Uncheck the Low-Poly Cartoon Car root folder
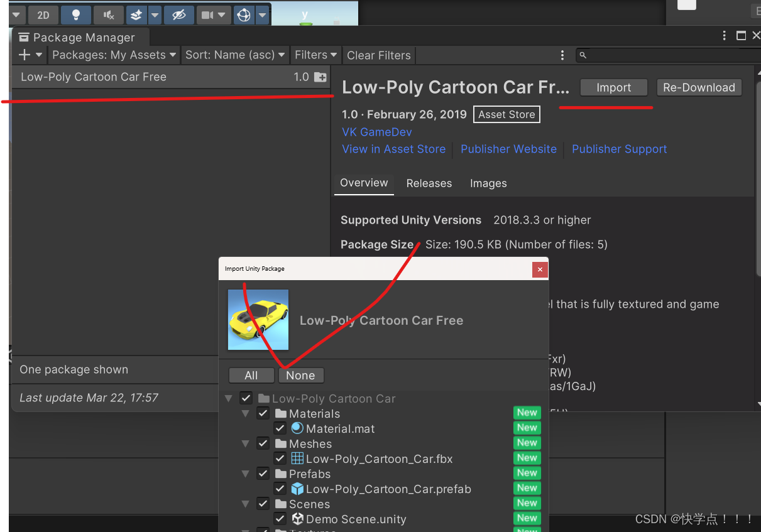The width and height of the screenshot is (761, 532). click(x=246, y=398)
